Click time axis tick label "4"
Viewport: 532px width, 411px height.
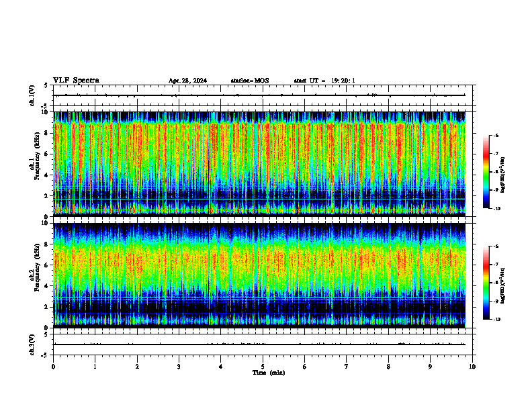[221, 367]
